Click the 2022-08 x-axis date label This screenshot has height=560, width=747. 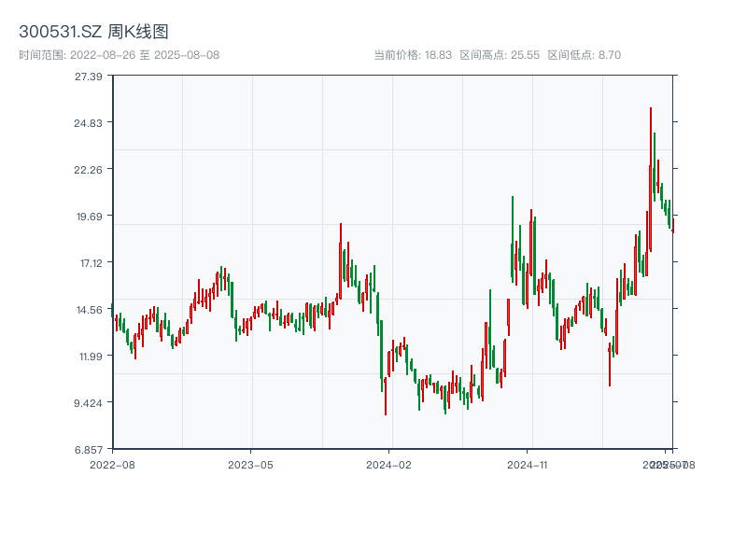112,464
